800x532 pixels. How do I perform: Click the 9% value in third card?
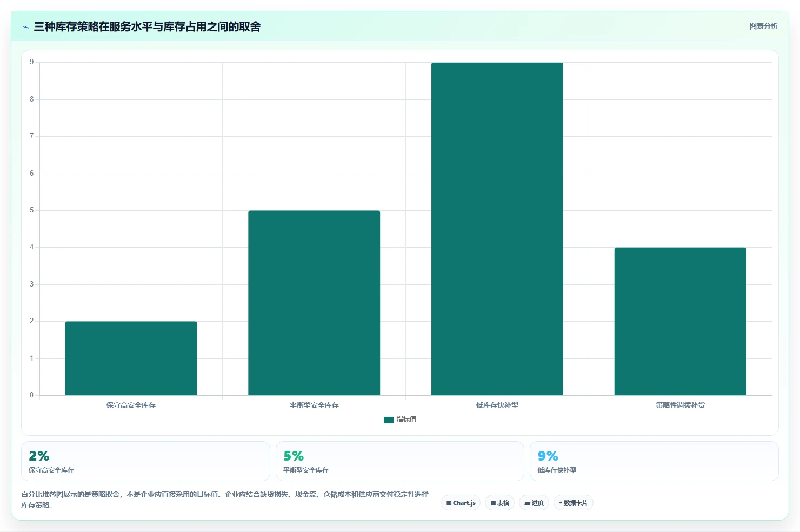tap(548, 456)
